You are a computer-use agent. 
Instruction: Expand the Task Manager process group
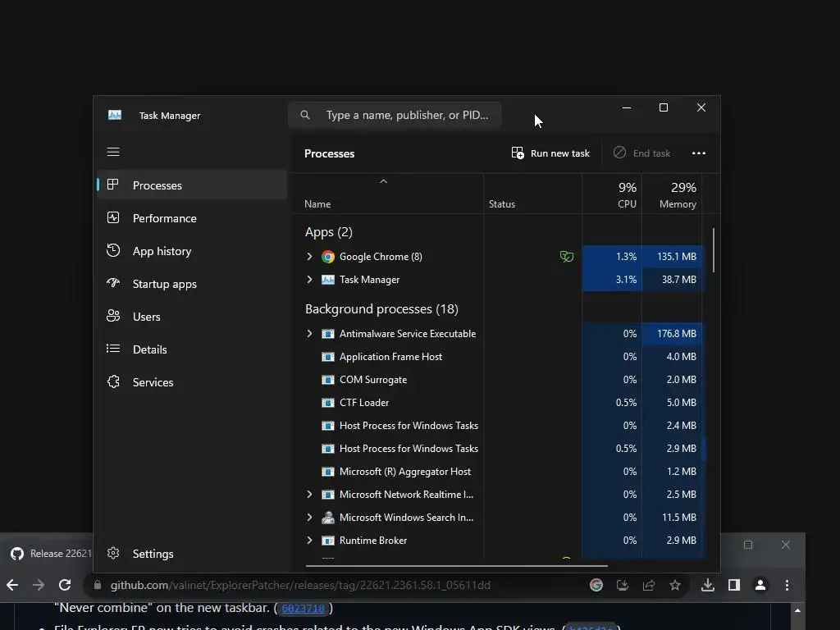tap(309, 280)
